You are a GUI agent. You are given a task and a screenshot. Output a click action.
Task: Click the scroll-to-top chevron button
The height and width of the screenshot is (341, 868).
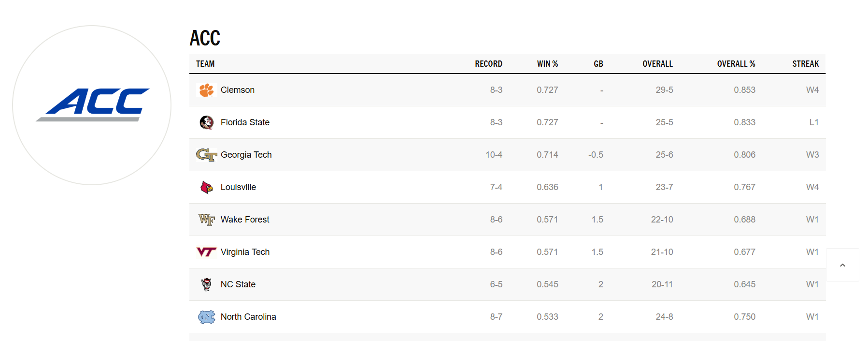point(842,265)
